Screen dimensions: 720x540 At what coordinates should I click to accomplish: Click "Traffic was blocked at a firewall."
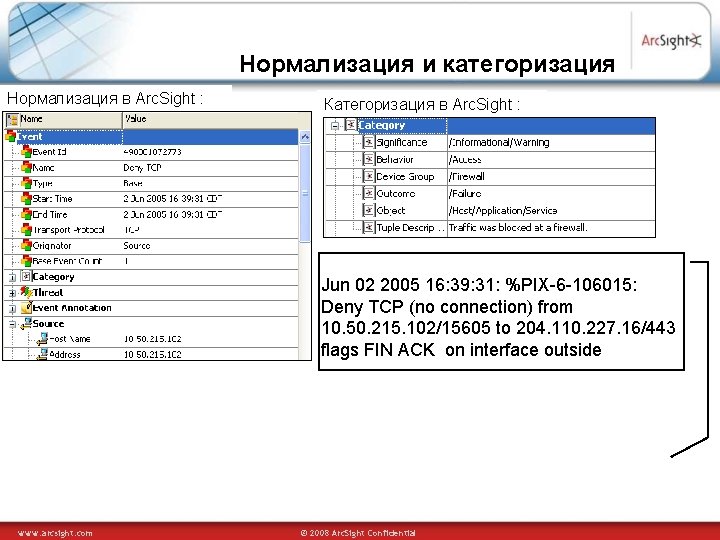[x=518, y=227]
